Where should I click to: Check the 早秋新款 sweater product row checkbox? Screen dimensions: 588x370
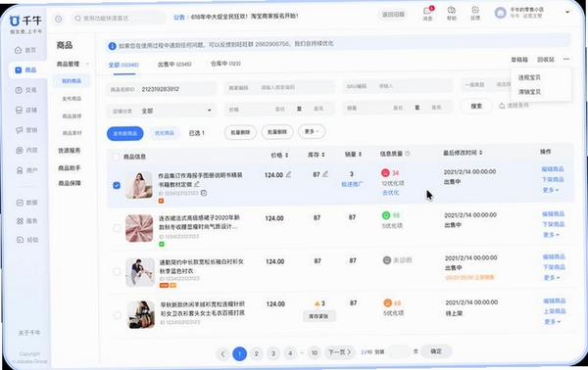[118, 315]
